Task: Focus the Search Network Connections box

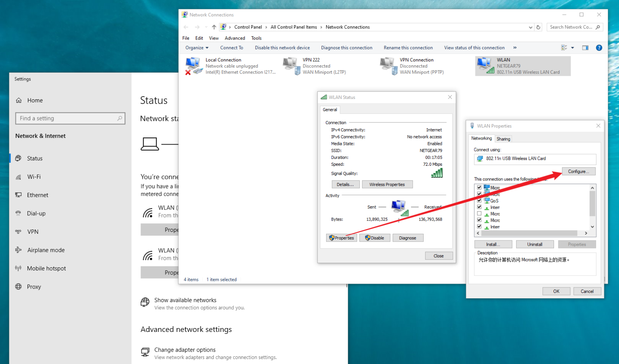Action: (575, 27)
